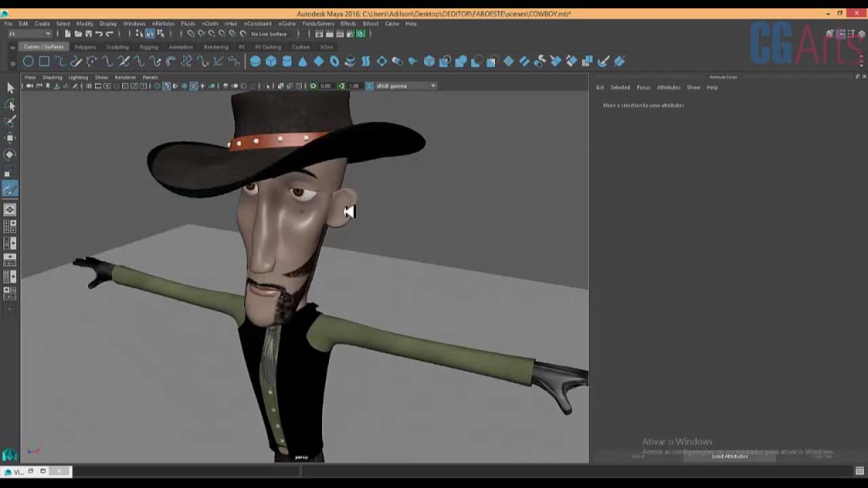Create a NURBS torus from shelf
This screenshot has height=488, width=868.
click(334, 61)
